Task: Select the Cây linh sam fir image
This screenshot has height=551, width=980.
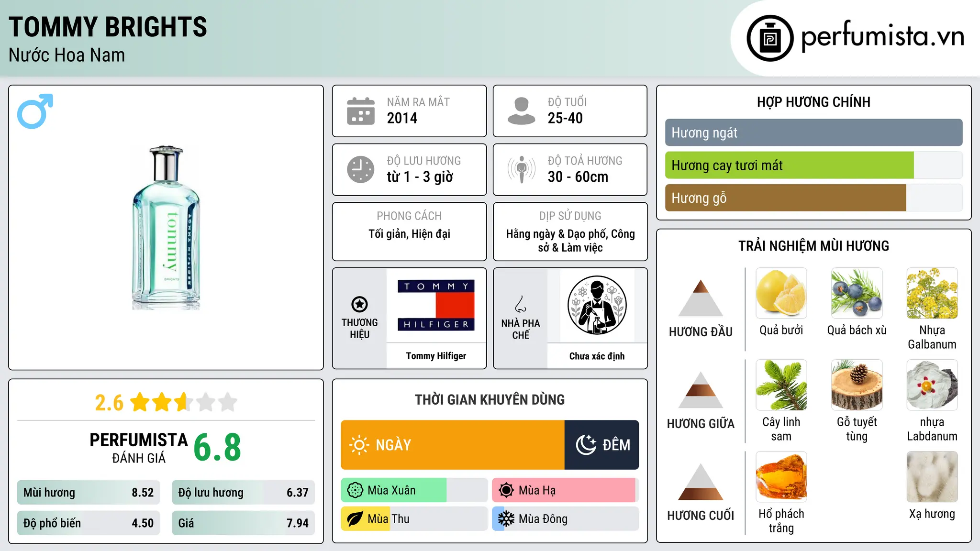Action: pyautogui.click(x=781, y=385)
